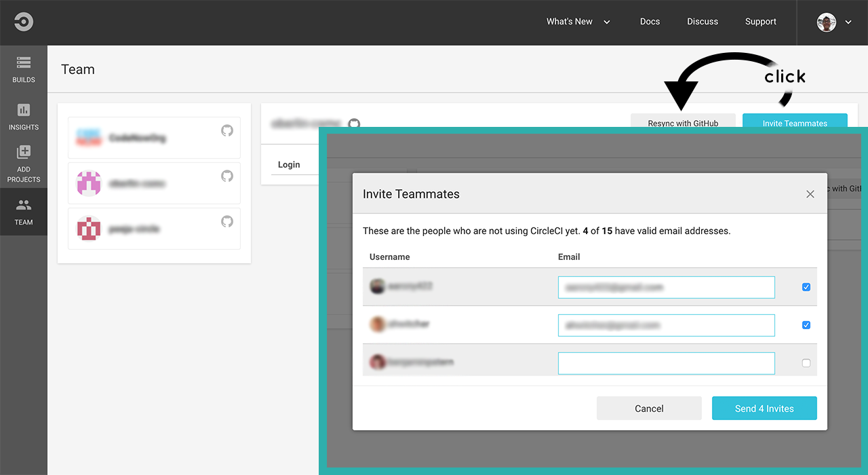Click the empty third email field
Screen dimensions: 868x475
[x=666, y=363]
